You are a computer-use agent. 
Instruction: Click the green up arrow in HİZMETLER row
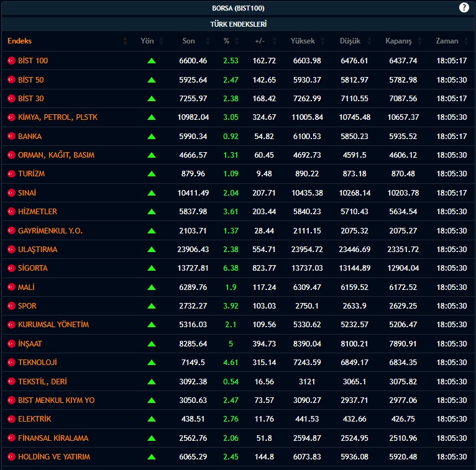pos(152,212)
